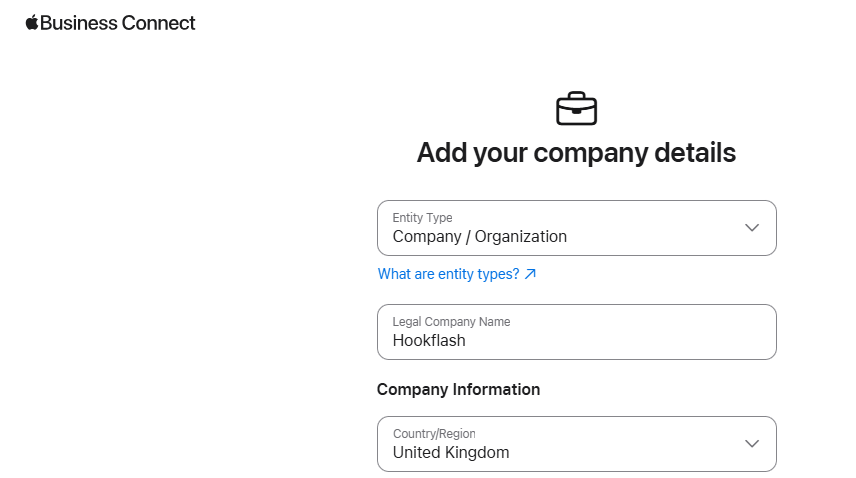Open the 'What are entity types?' link
This screenshot has height=478, width=856.
click(x=457, y=274)
